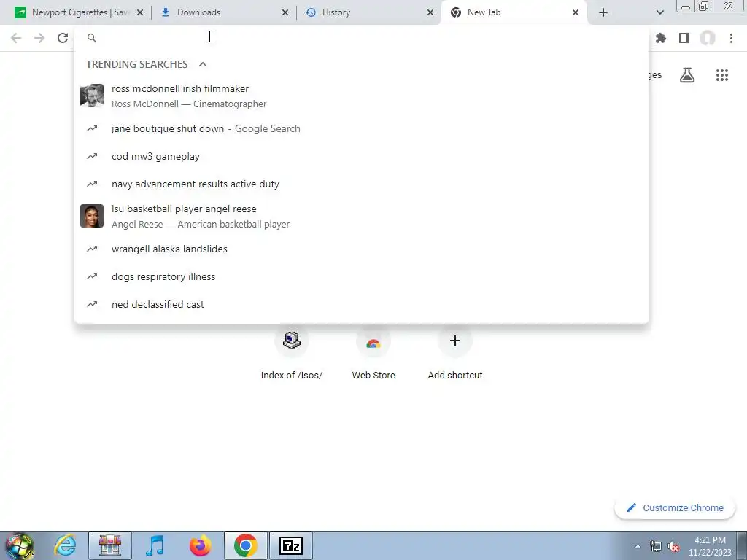The image size is (747, 560).
Task: Open the Extensions puzzle piece menu
Action: coord(661,38)
